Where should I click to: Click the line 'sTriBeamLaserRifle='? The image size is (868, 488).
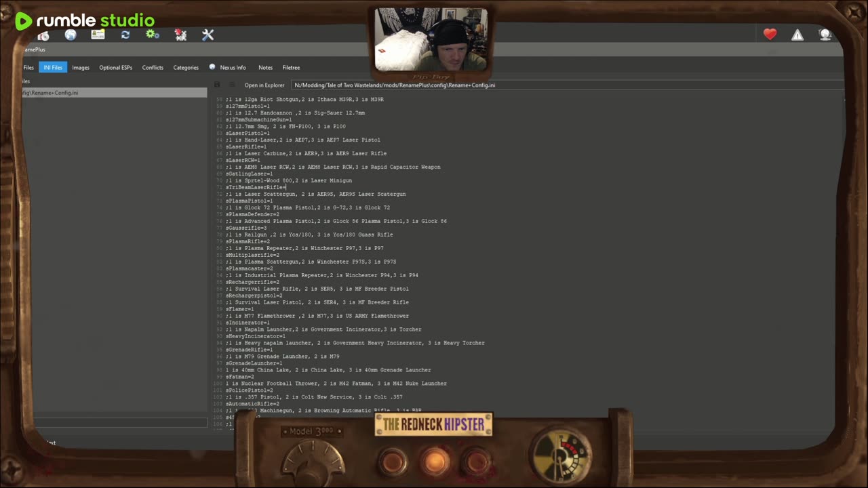coord(256,188)
